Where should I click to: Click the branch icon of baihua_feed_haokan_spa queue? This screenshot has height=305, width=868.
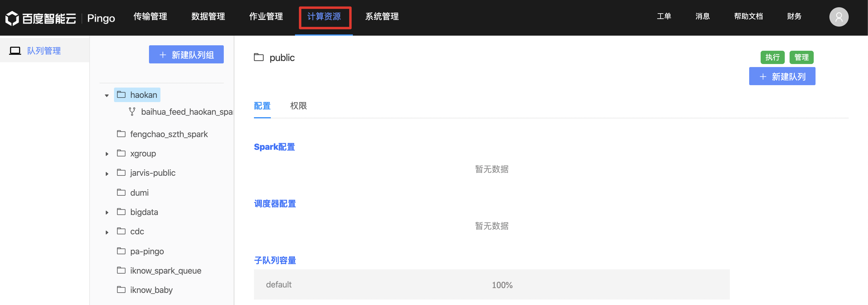[x=132, y=111]
